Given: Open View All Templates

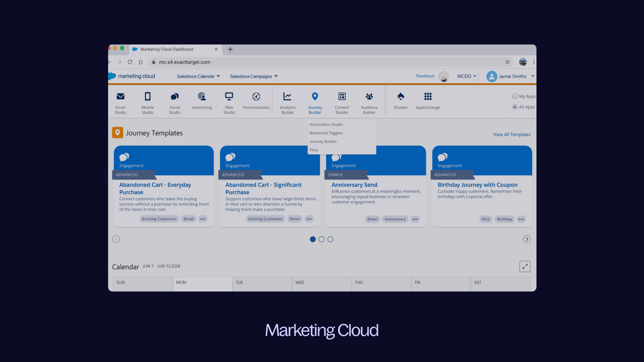Looking at the screenshot, I should click(x=512, y=134).
